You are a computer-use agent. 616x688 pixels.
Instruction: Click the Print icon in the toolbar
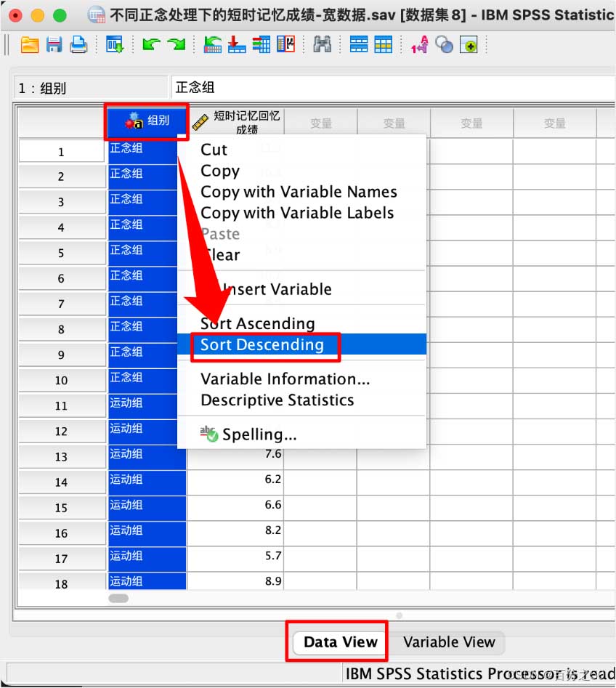(x=78, y=45)
